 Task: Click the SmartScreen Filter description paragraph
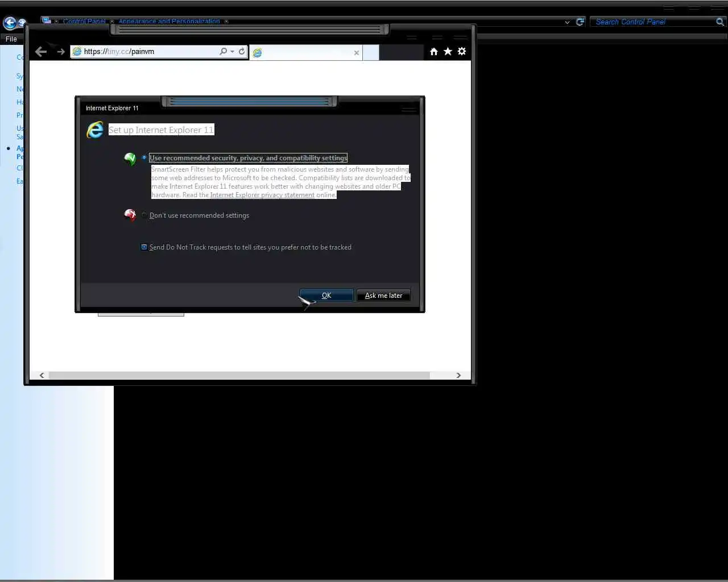[280, 182]
